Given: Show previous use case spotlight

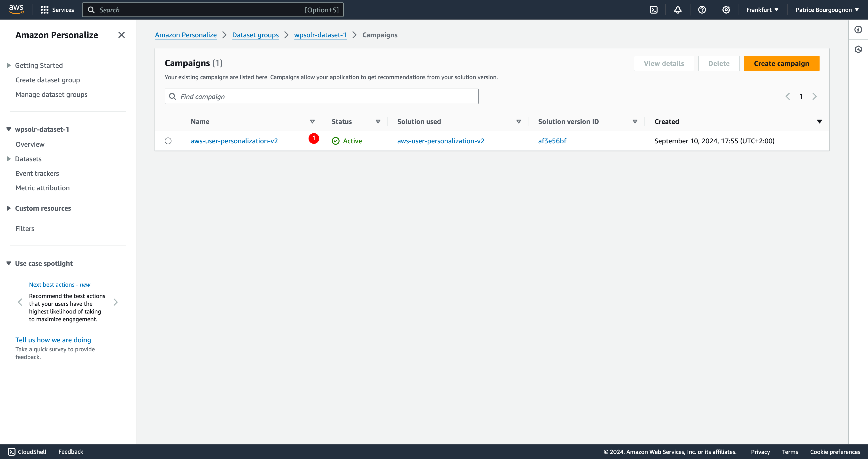Looking at the screenshot, I should 20,302.
